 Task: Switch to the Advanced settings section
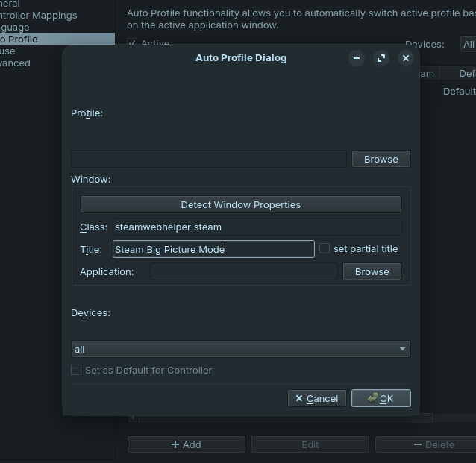[16, 63]
